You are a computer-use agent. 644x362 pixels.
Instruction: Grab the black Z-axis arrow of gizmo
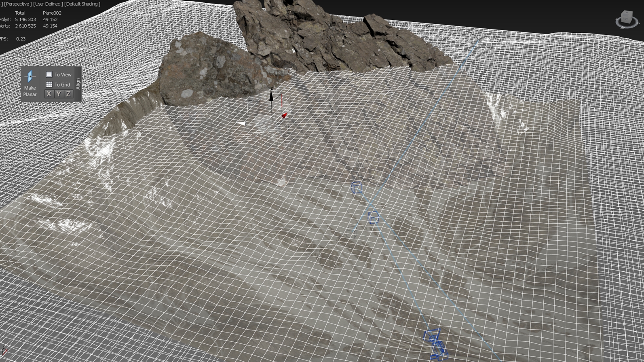click(x=271, y=95)
